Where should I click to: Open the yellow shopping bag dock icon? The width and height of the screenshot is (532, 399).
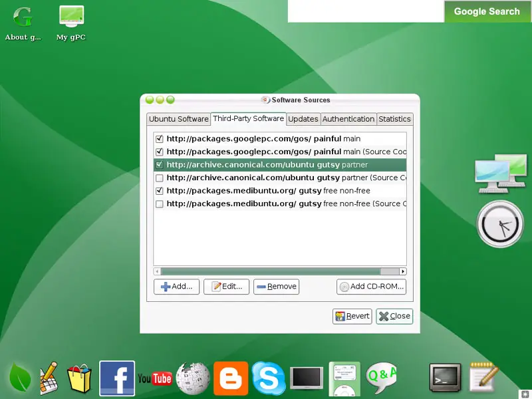pyautogui.click(x=79, y=378)
